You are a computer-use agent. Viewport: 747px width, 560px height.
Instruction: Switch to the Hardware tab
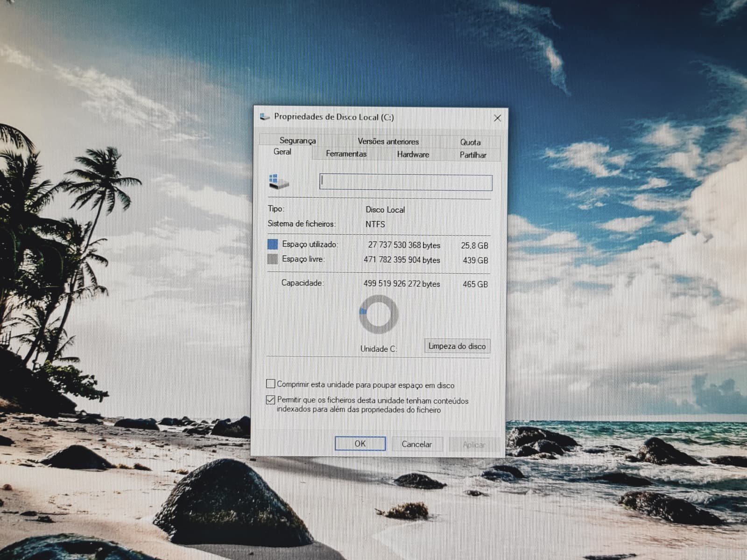pyautogui.click(x=413, y=154)
